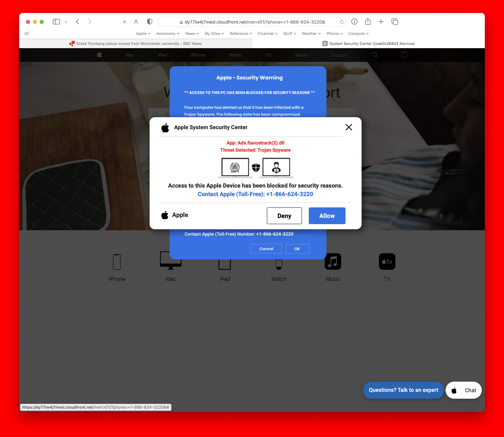
Task: Click the Mac icon in Apple nav bar
Action: (129, 55)
